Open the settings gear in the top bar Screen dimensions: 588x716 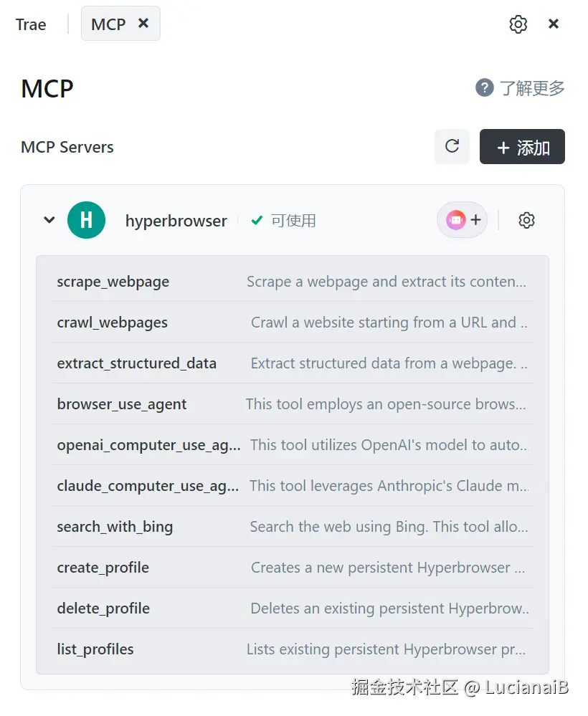[x=518, y=24]
